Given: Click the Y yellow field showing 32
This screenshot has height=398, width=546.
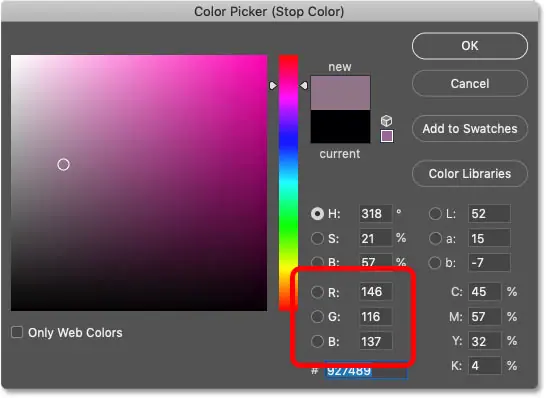Looking at the screenshot, I should pyautogui.click(x=485, y=342).
